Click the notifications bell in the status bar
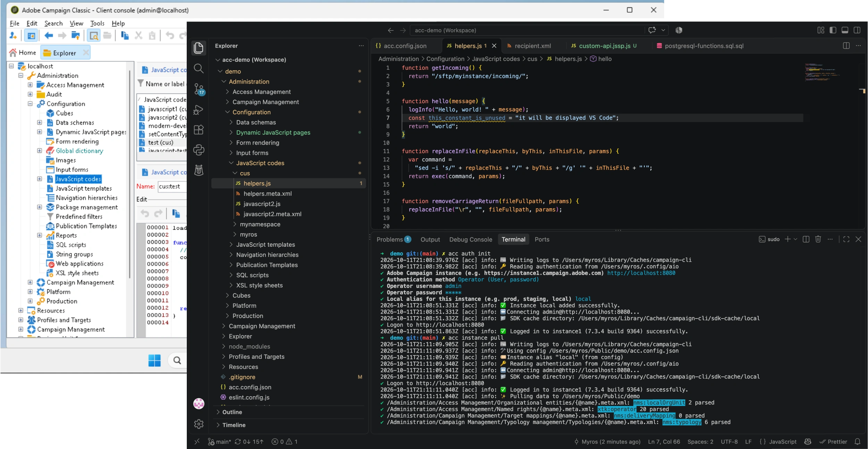This screenshot has height=449, width=868. (858, 441)
